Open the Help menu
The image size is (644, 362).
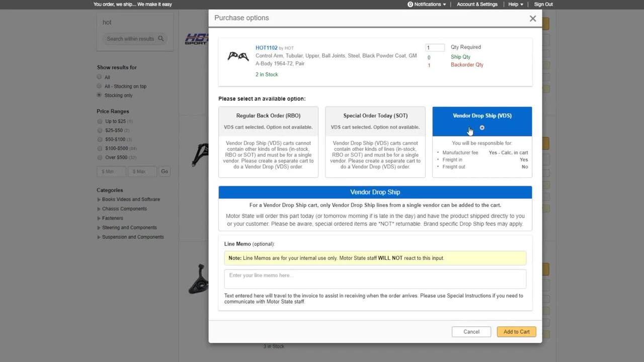[515, 5]
